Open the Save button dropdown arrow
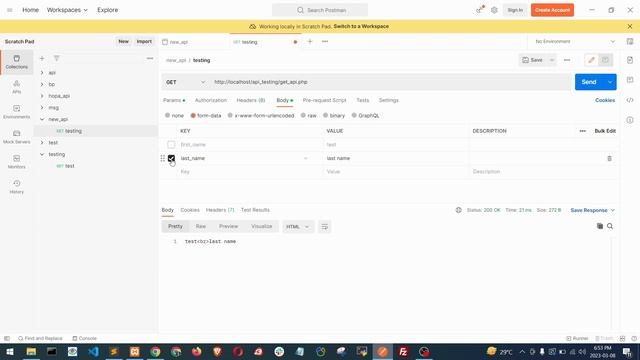 point(552,60)
